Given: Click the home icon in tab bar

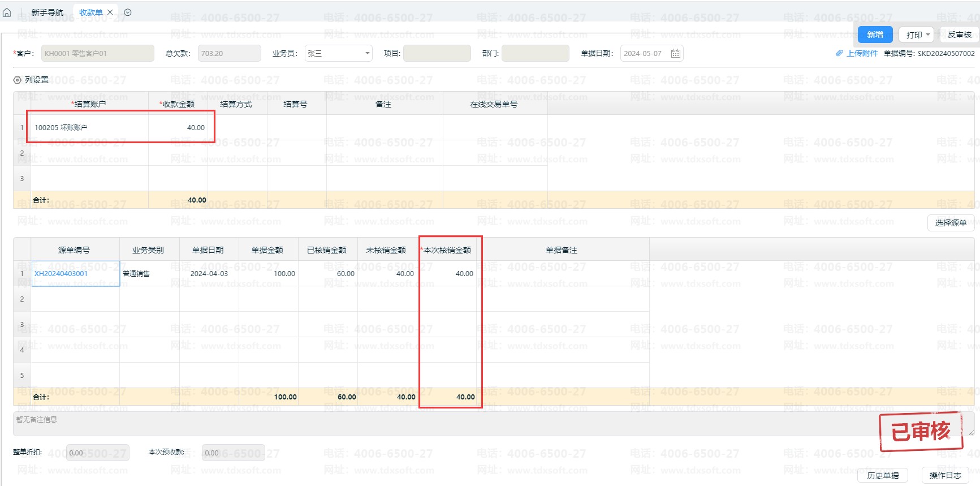Looking at the screenshot, I should click(7, 12).
